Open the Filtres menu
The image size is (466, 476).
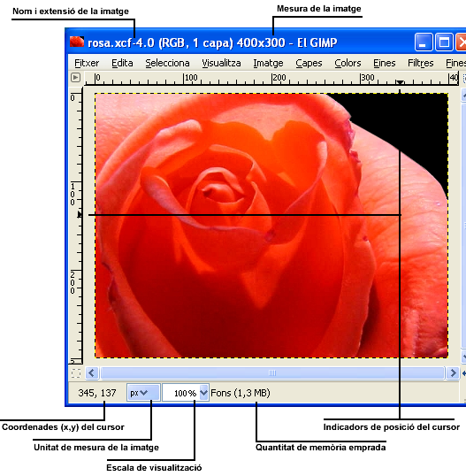pos(421,63)
